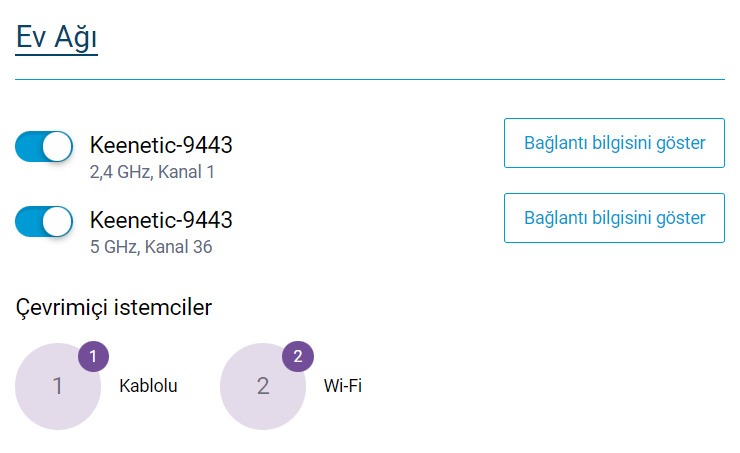Click the purple badge on wired clients
The height and width of the screenshot is (453, 740).
93,356
